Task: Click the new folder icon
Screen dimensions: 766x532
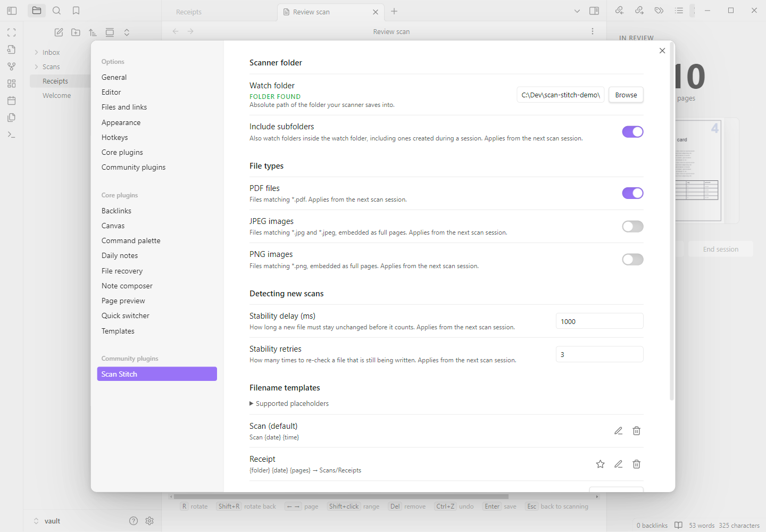Action: tap(76, 32)
